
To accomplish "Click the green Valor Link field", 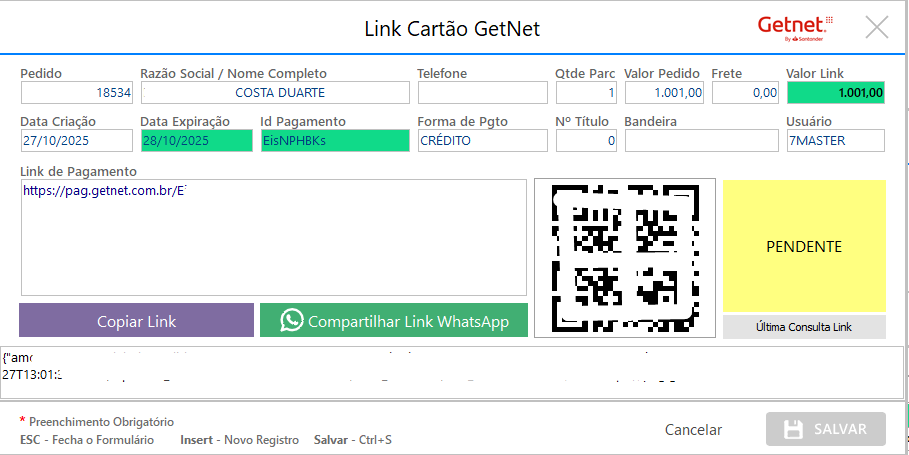I will 836,93.
